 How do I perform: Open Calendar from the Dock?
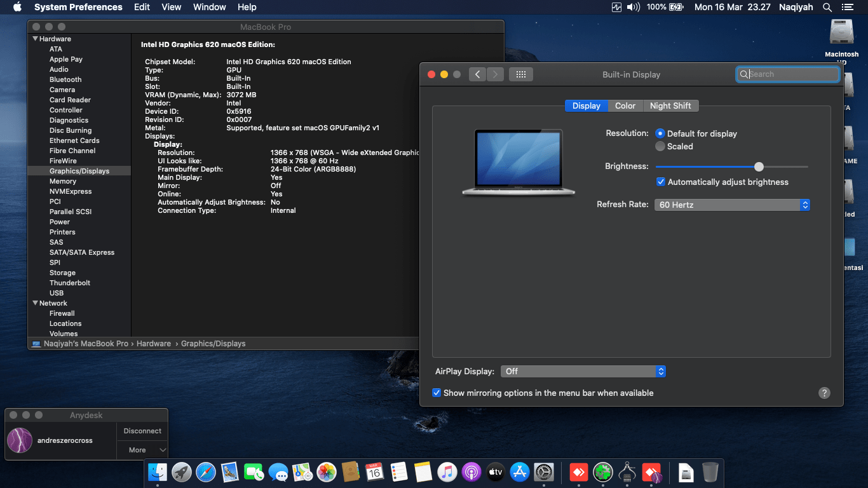(375, 472)
